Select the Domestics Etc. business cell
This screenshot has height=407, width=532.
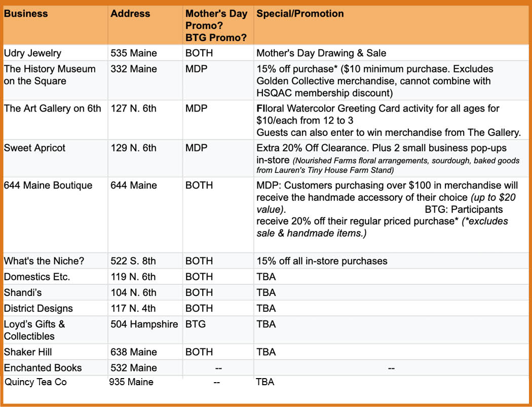37,277
